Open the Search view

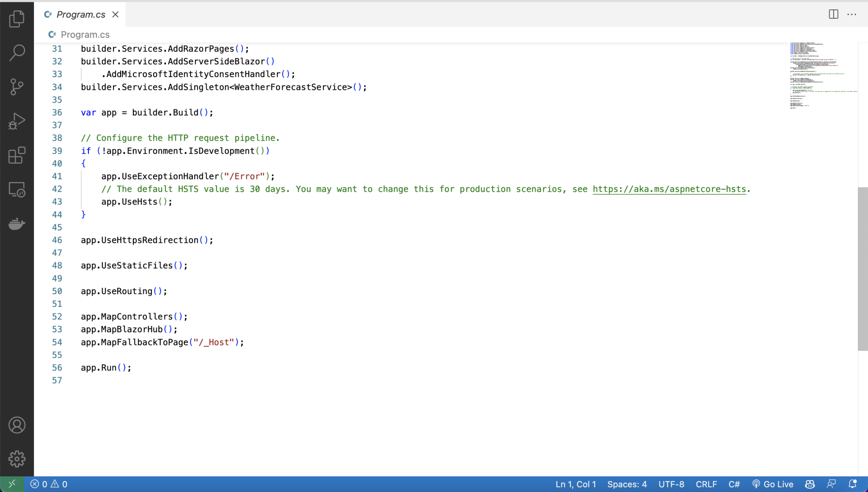[17, 53]
